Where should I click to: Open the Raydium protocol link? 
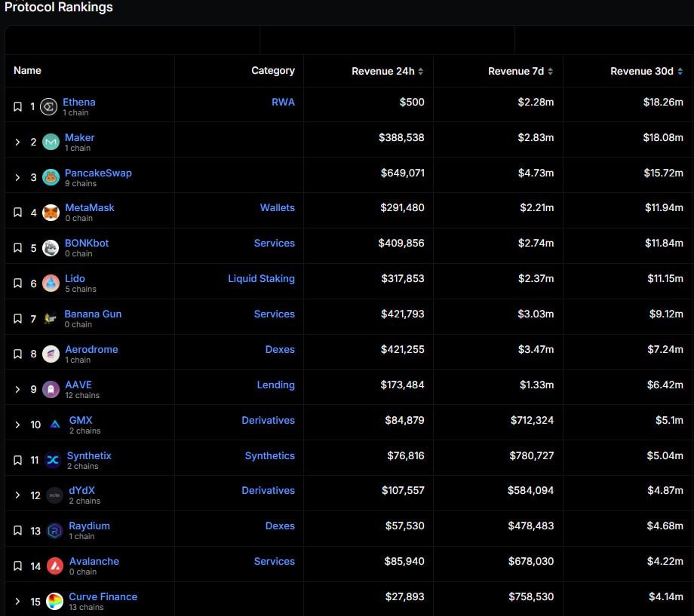[89, 526]
